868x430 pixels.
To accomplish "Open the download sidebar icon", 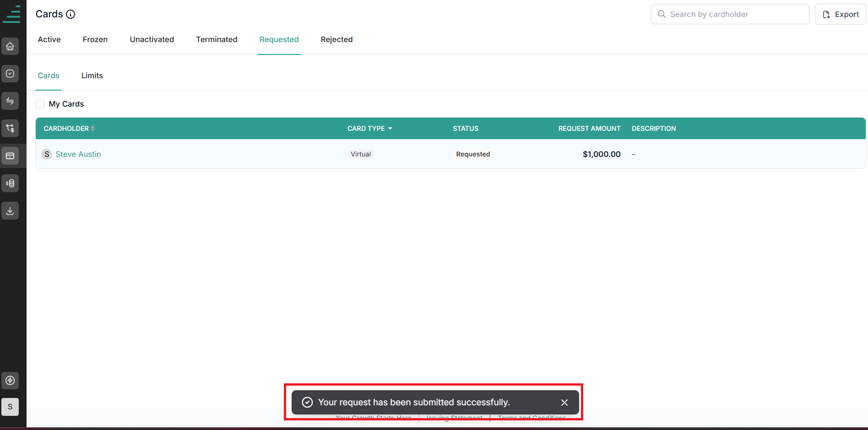I will [x=10, y=211].
